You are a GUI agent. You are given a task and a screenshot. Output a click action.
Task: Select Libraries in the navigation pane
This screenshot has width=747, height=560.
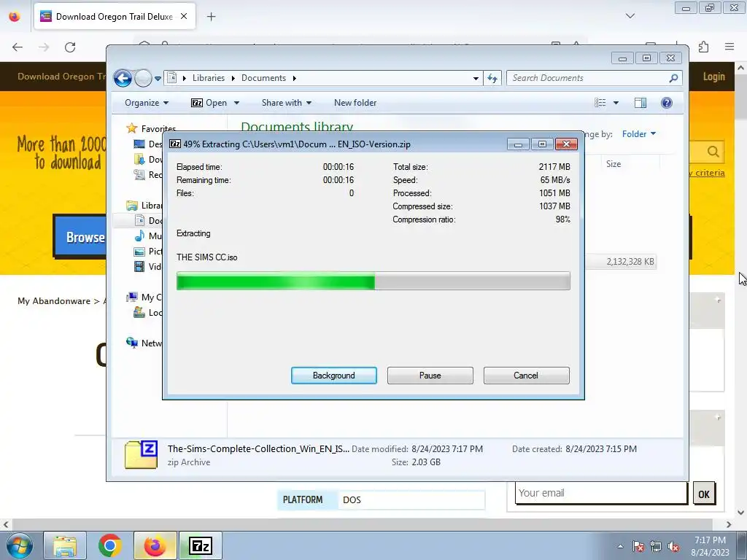(144, 205)
